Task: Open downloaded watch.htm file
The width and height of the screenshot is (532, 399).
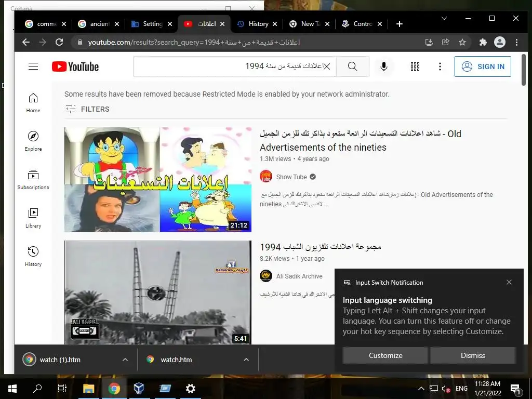Action: click(x=176, y=360)
